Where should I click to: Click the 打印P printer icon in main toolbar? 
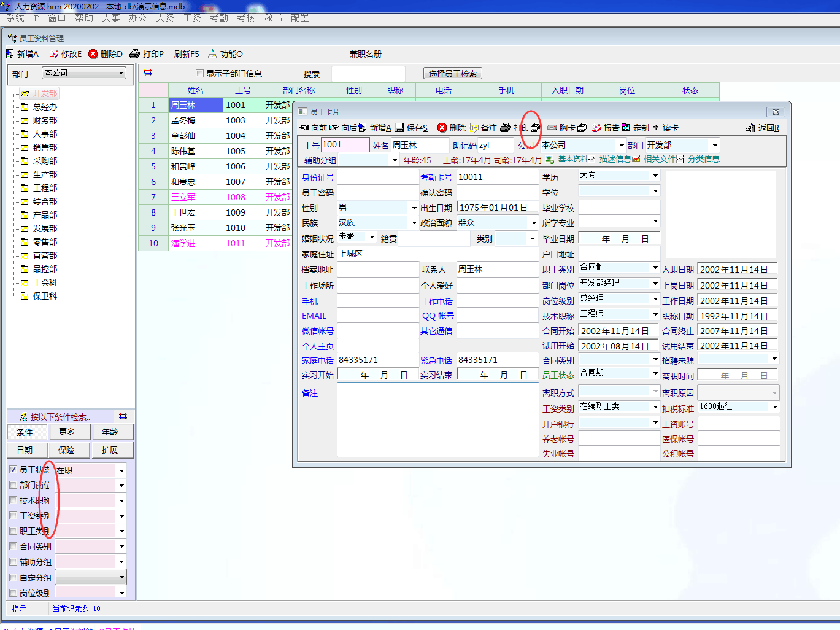pos(135,54)
